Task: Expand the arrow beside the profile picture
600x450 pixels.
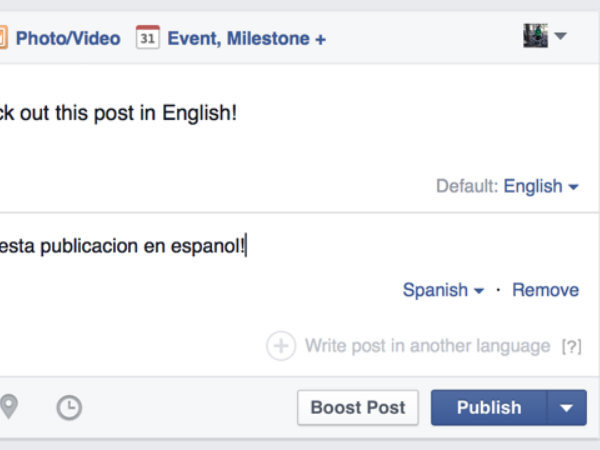Action: 560,37
